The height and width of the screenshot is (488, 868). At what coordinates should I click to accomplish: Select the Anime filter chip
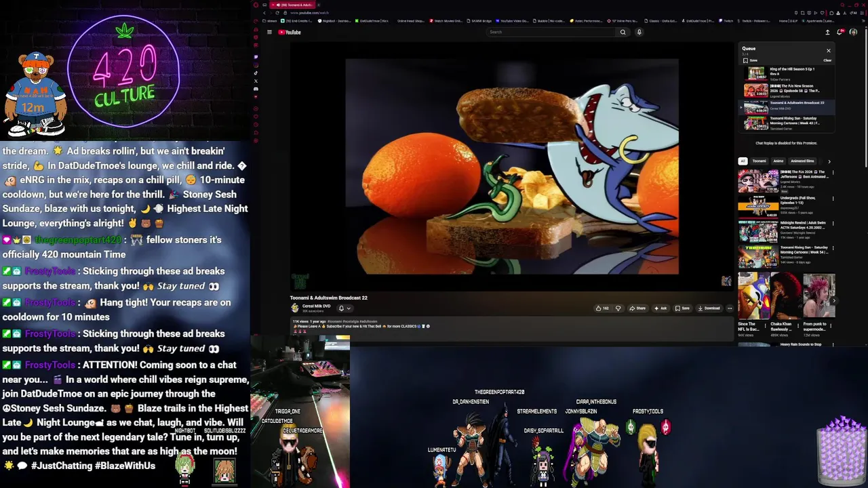(778, 161)
